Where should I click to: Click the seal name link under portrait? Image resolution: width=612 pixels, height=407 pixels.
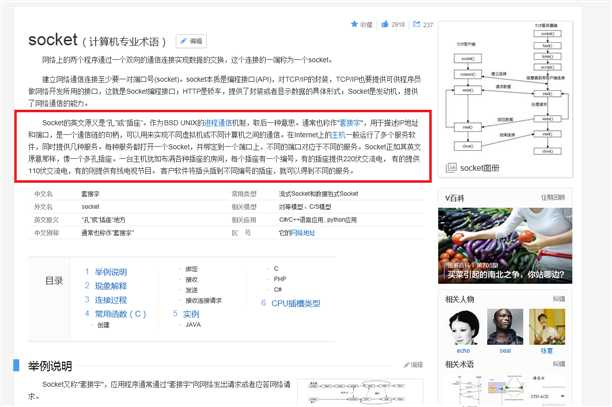pyautogui.click(x=505, y=350)
